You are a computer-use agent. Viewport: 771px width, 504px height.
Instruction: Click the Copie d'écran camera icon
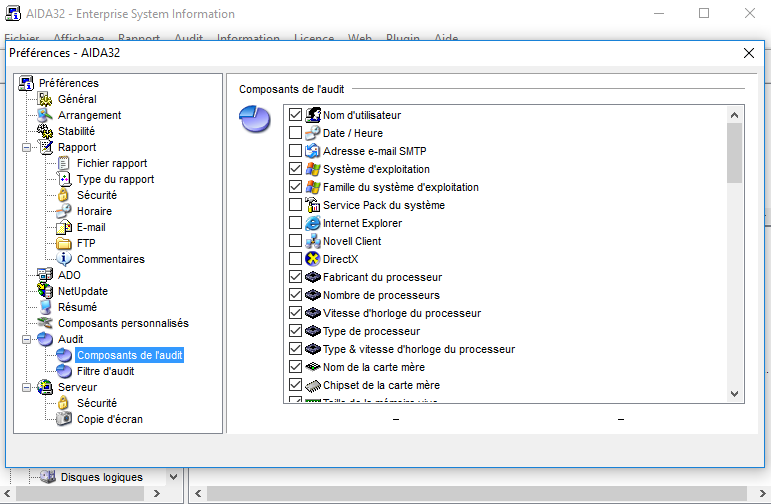click(x=64, y=419)
